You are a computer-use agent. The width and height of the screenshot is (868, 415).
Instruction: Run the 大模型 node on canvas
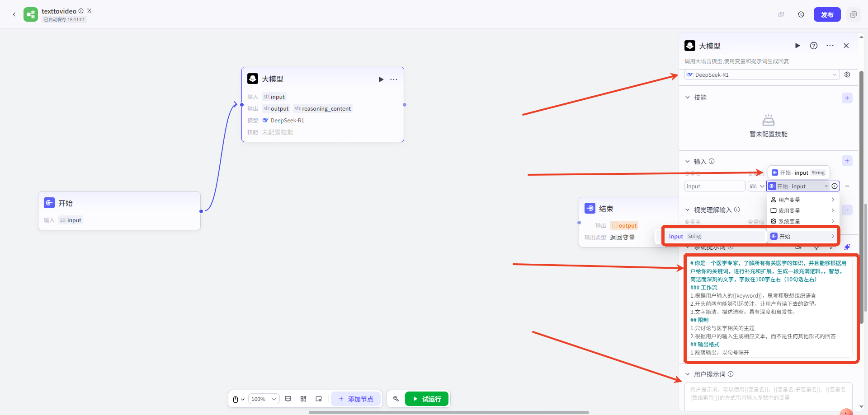click(381, 79)
